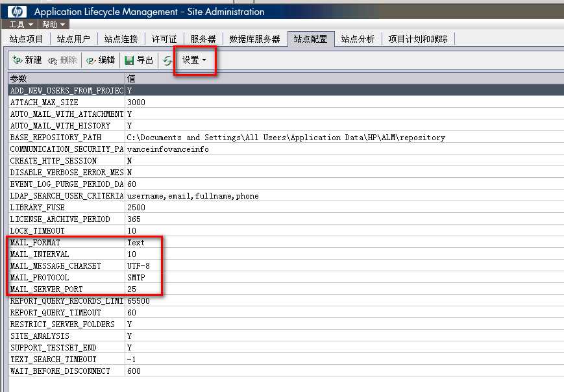Click the 编辑 (Edit) parameter icon
This screenshot has height=392, width=564.
tap(91, 60)
